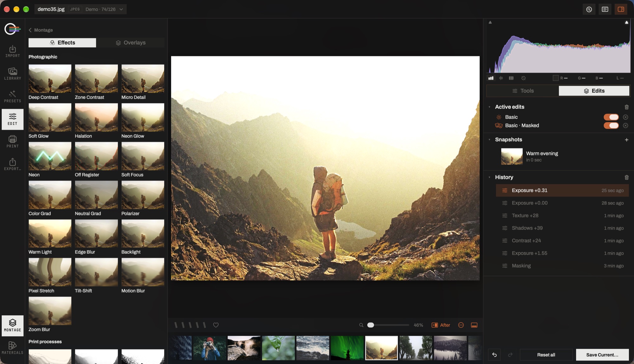Image resolution: width=634 pixels, height=364 pixels.
Task: Remove the Basic edit with X icon
Action: 625,117
